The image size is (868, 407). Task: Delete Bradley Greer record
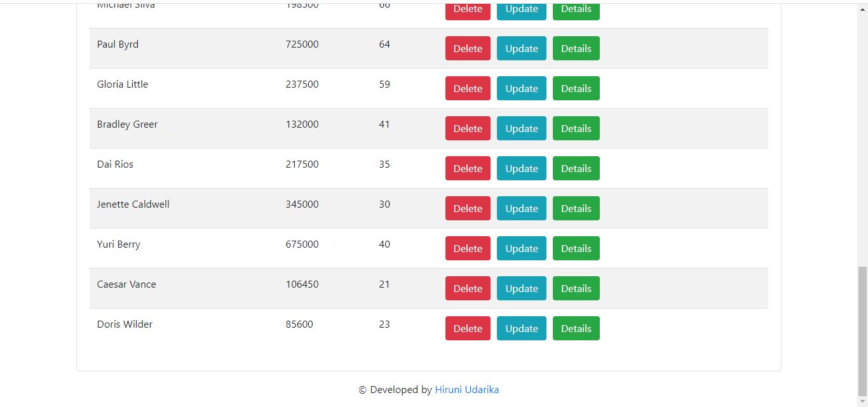(x=468, y=128)
